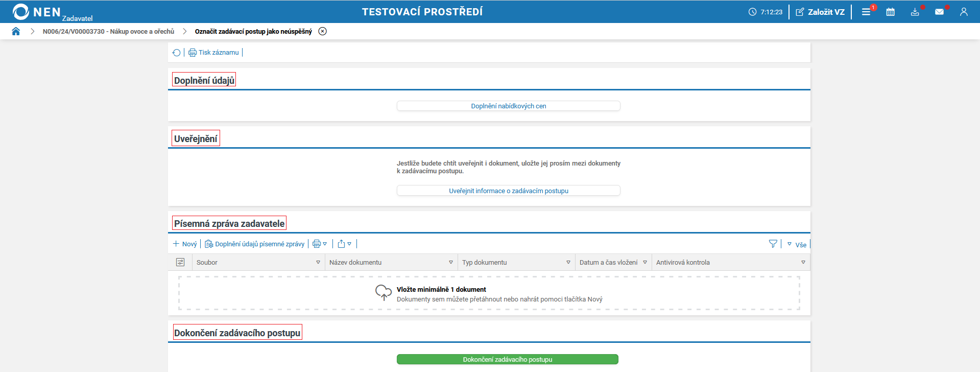The width and height of the screenshot is (980, 372).
Task: Close the 'Označit zadávací postup jako neúspěšný' breadcrumb
Action: coord(322,31)
